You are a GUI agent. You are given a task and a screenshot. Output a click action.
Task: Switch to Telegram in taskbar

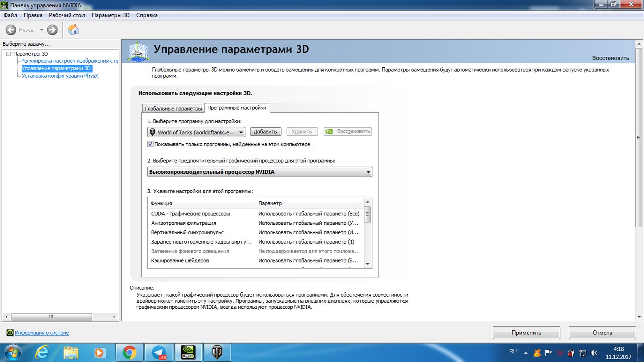tap(158, 352)
